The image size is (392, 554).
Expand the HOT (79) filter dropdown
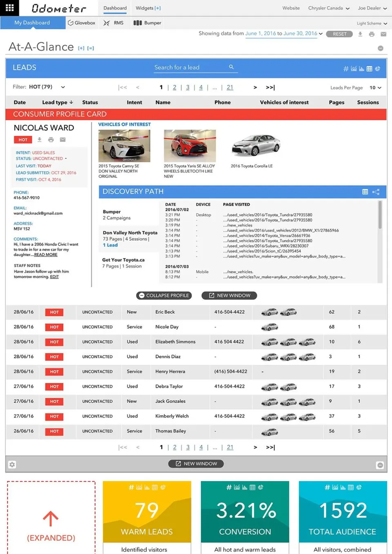(63, 87)
